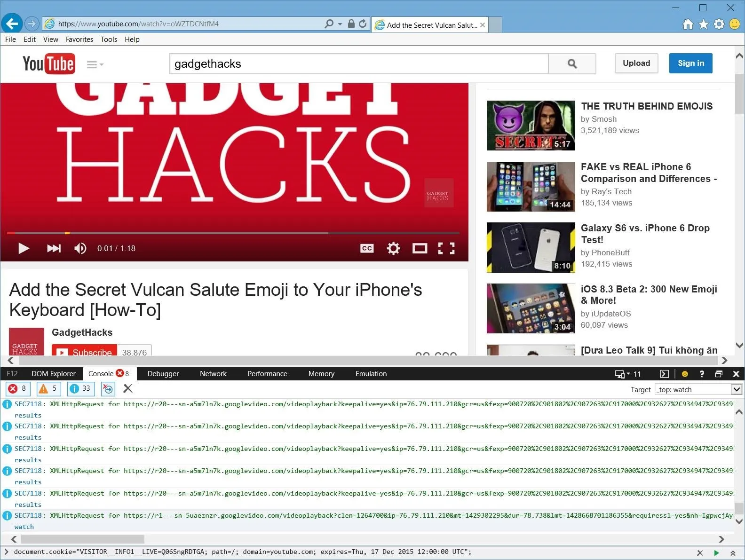Clear the console with the X icon
Viewport: 745px width, 560px height.
(127, 388)
